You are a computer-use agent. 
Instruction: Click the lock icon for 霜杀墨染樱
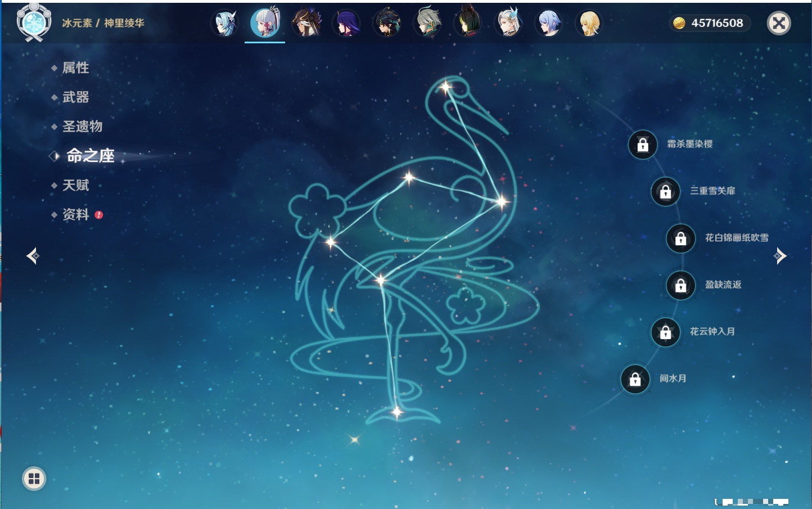pos(643,145)
